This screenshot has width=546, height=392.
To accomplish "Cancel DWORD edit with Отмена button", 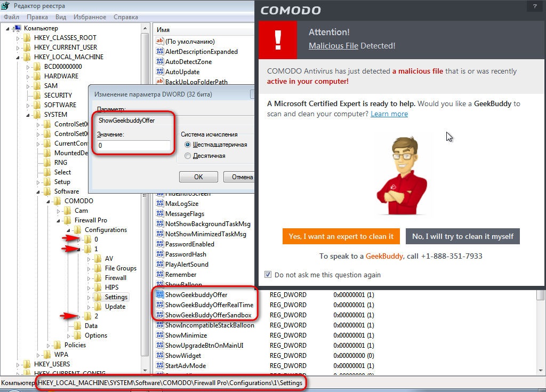I will pyautogui.click(x=239, y=177).
